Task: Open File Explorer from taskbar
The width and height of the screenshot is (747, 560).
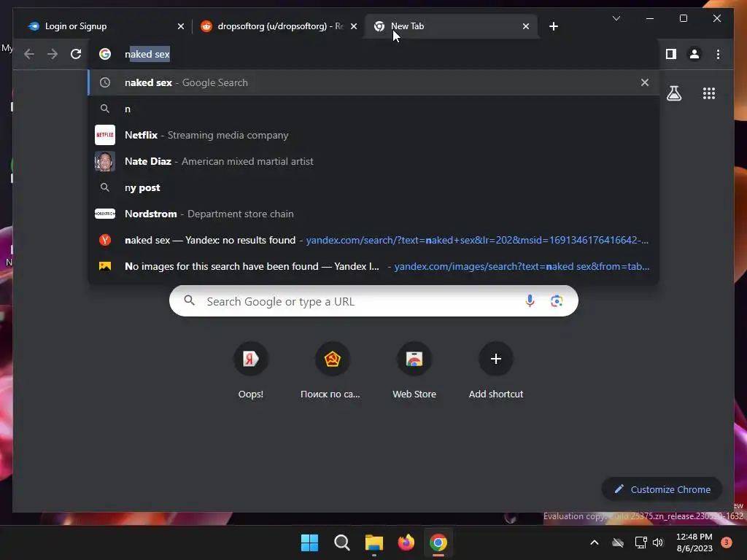Action: 374,542
